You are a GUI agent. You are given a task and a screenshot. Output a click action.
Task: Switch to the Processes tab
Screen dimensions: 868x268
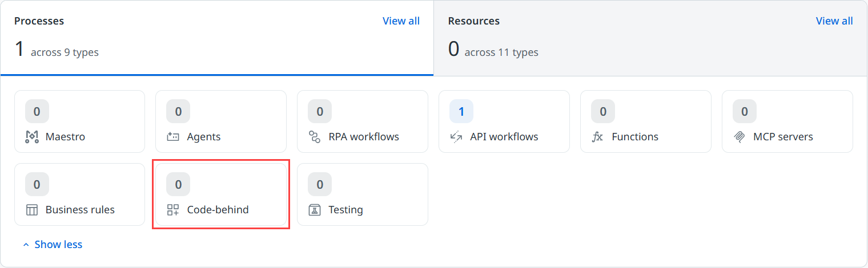217,38
